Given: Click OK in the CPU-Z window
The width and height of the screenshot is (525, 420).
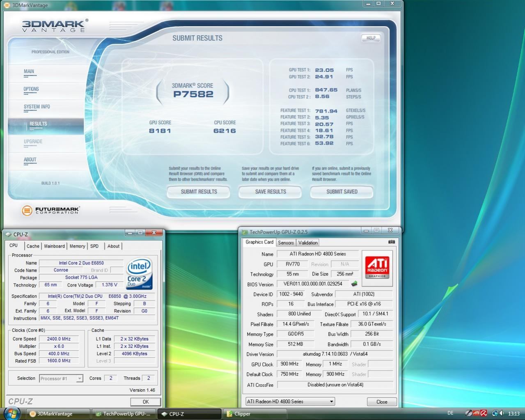Looking at the screenshot, I should click(146, 402).
